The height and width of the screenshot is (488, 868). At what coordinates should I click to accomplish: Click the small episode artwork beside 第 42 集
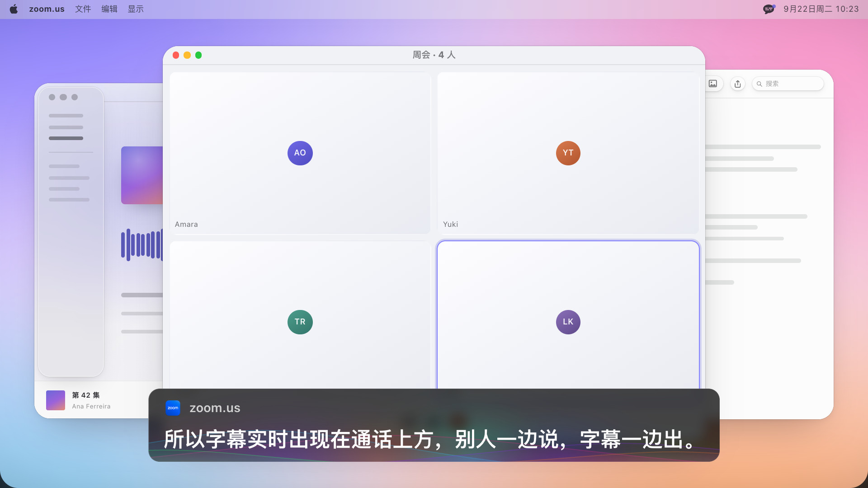(x=56, y=400)
